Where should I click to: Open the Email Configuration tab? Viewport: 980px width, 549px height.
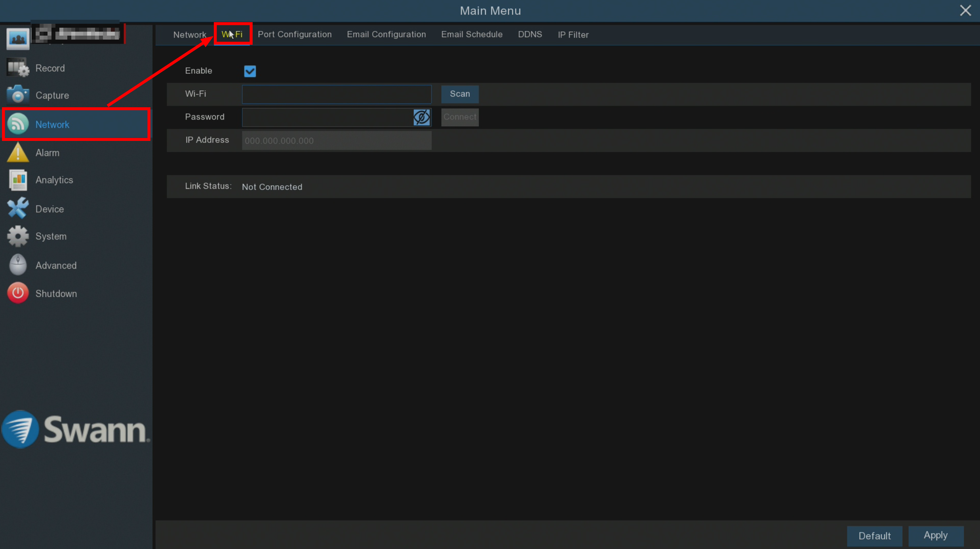pos(386,34)
